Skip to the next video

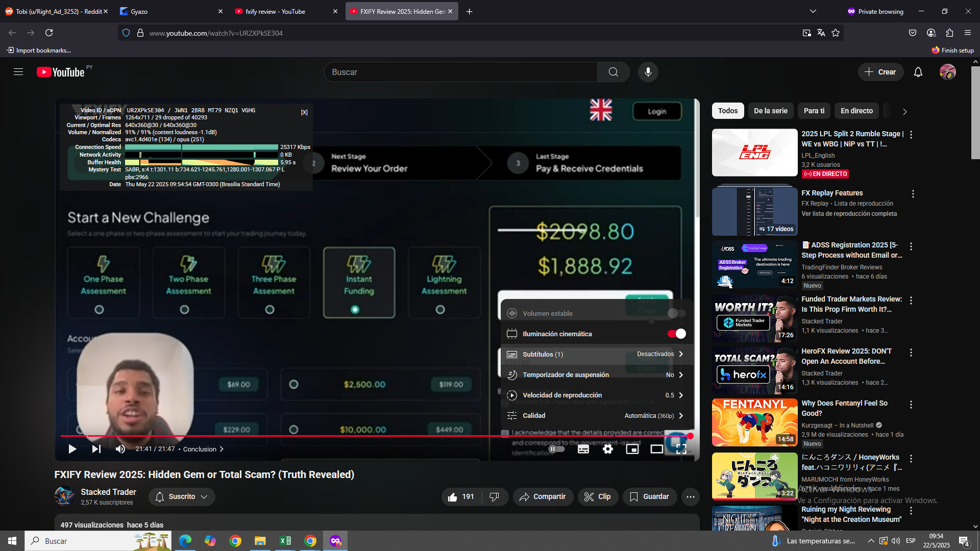click(x=96, y=449)
